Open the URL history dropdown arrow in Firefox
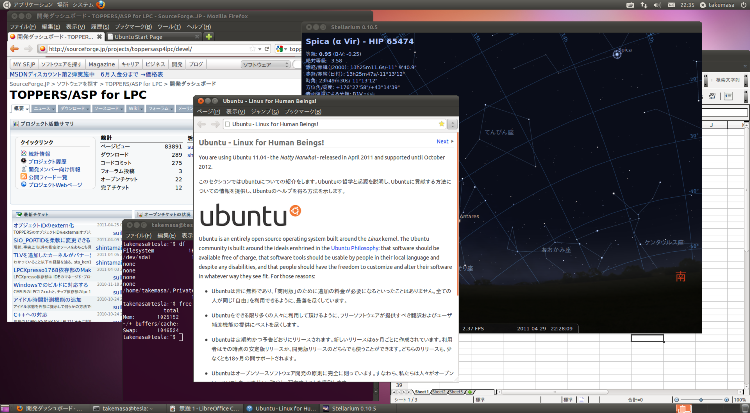This screenshot has height=413, width=750. point(260,49)
